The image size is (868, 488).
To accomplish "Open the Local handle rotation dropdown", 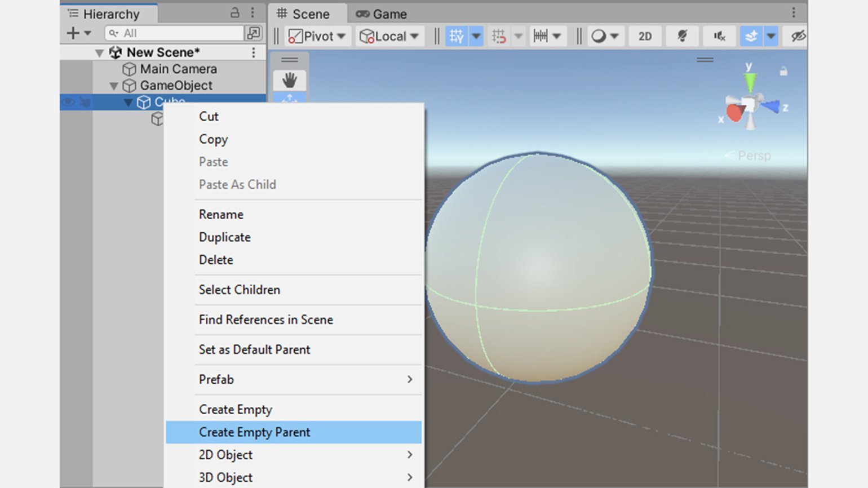I will click(x=389, y=36).
